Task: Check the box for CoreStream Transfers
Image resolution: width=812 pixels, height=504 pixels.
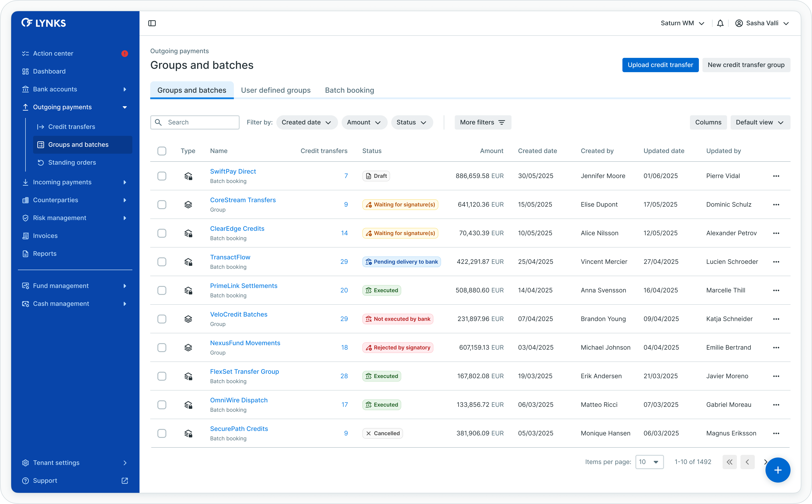Action: click(x=162, y=205)
